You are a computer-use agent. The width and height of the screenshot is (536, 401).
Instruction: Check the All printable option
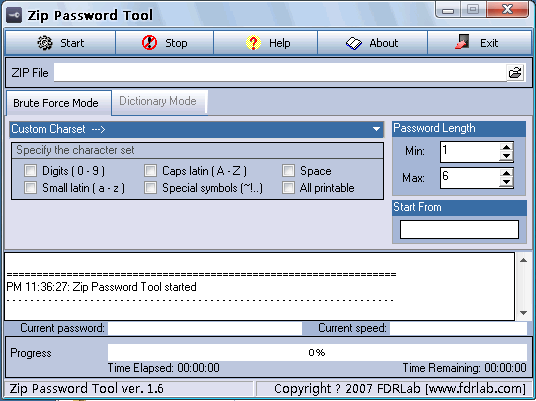tap(289, 187)
